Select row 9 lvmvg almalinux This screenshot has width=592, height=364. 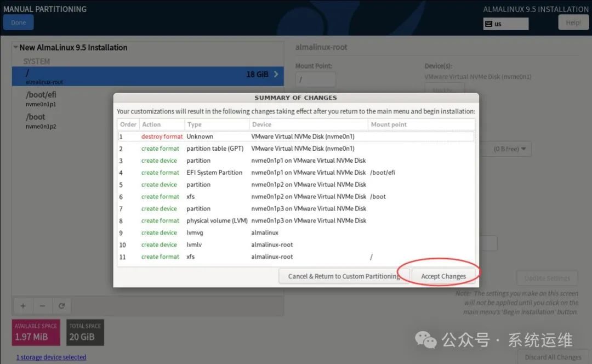coord(295,232)
